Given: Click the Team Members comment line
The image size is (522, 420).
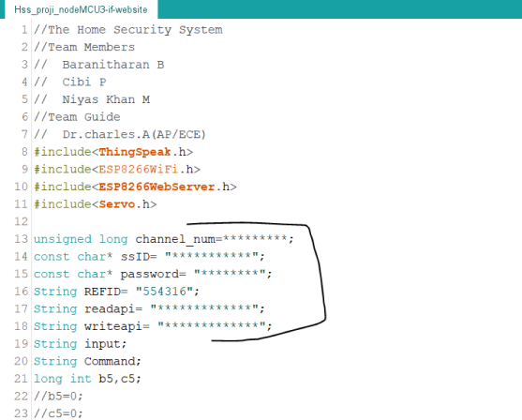Looking at the screenshot, I should 84,47.
